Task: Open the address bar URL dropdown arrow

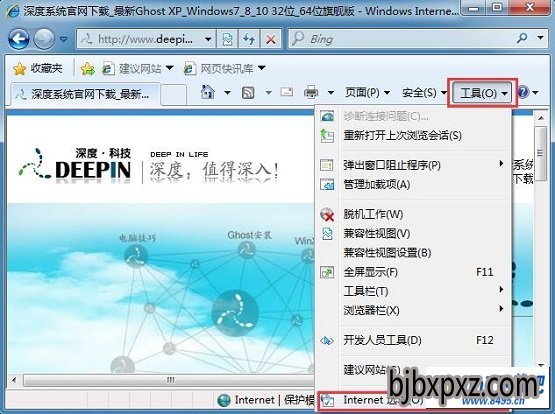Action: coord(208,39)
